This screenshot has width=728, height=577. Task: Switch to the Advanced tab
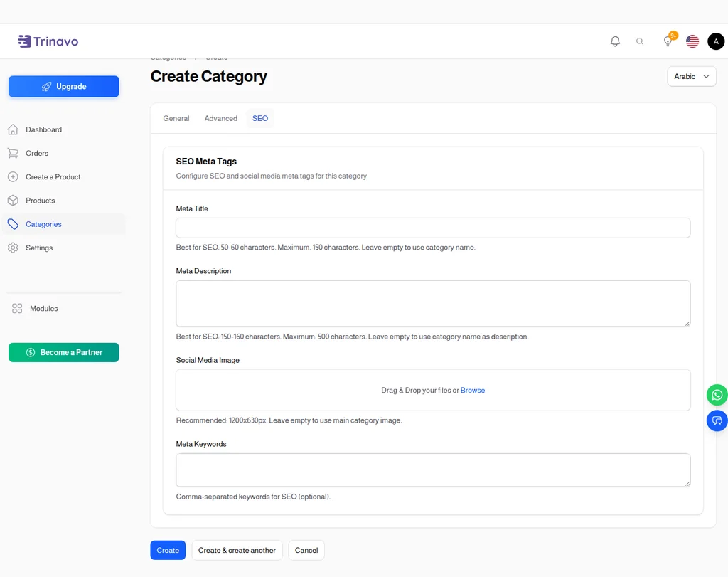point(220,118)
